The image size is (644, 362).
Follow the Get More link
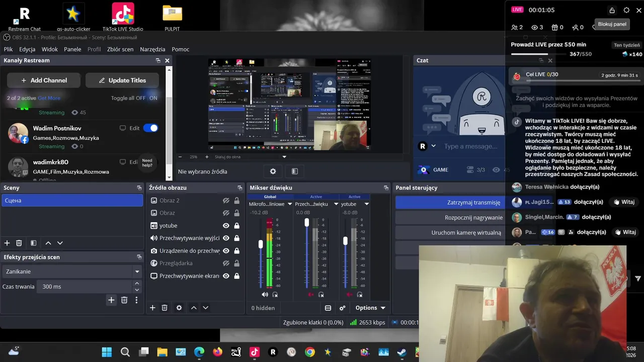pos(49,98)
